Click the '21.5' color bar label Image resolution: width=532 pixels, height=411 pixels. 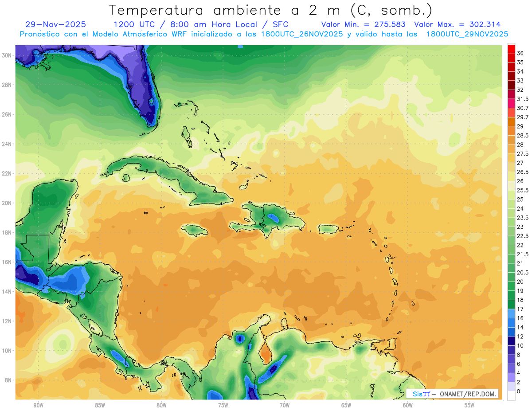[523, 254]
